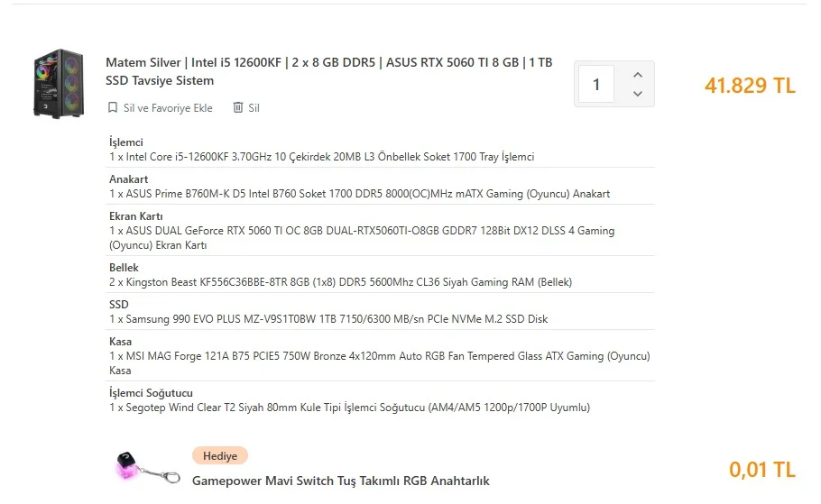Click the Bellek heading
This screenshot has width=821, height=504.
click(x=124, y=268)
